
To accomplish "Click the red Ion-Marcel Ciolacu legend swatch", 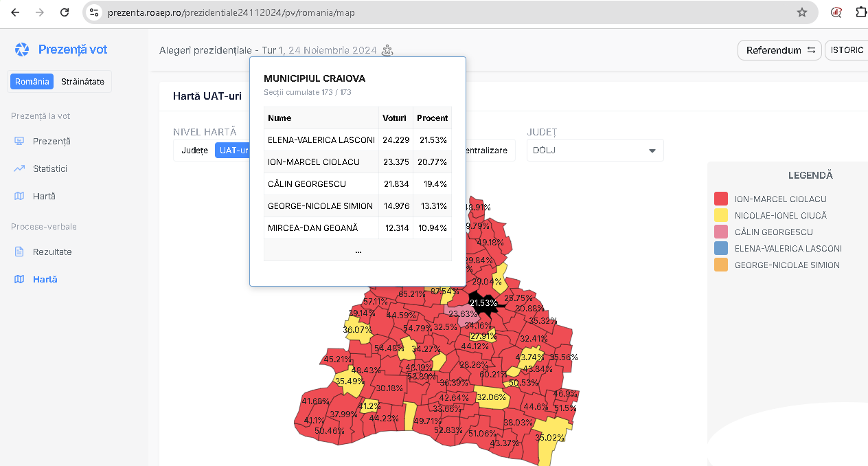I will click(x=721, y=199).
